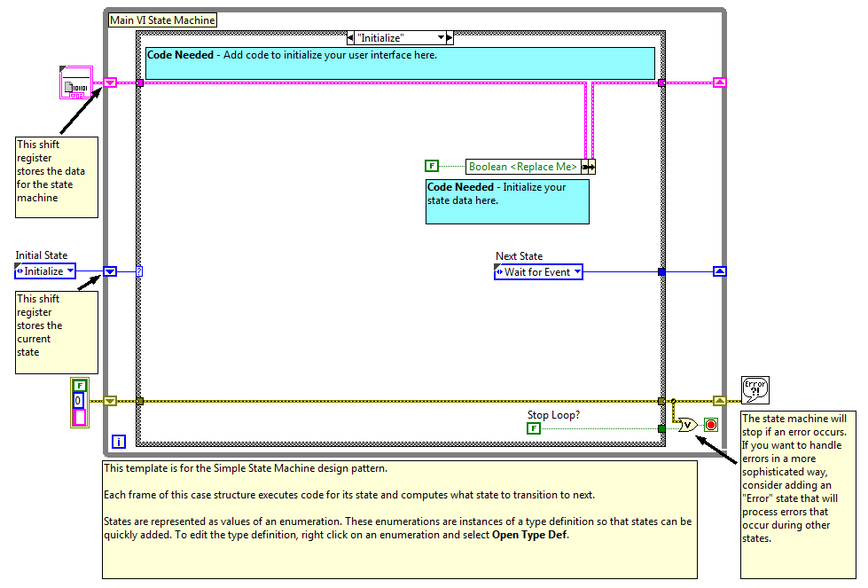Open the case selector label dropdown arrow
The height and width of the screenshot is (588, 868).
(440, 38)
